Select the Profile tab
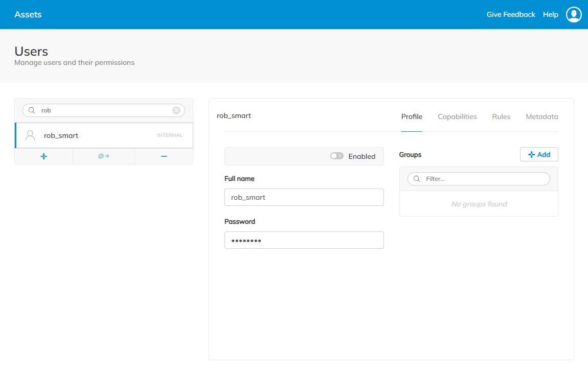This screenshot has height=374, width=588. point(412,116)
